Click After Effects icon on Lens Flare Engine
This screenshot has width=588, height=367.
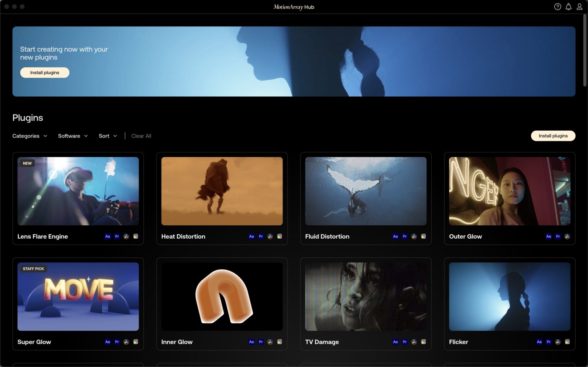pyautogui.click(x=108, y=236)
